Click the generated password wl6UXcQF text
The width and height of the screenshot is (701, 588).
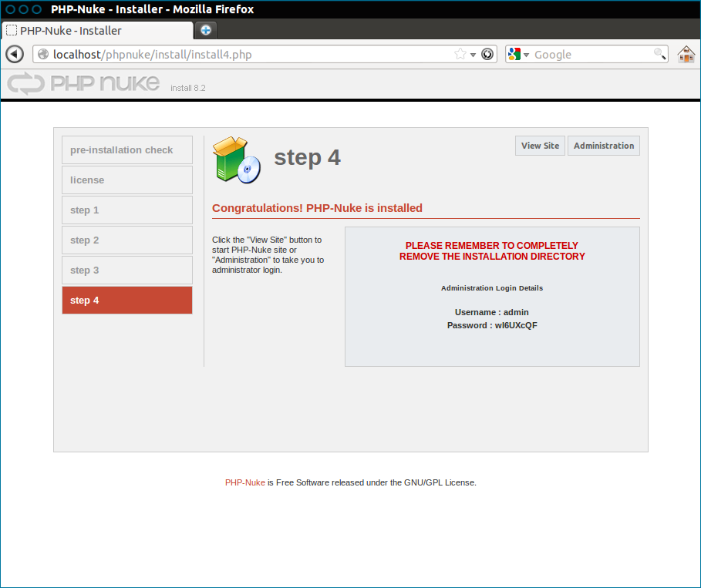click(516, 325)
